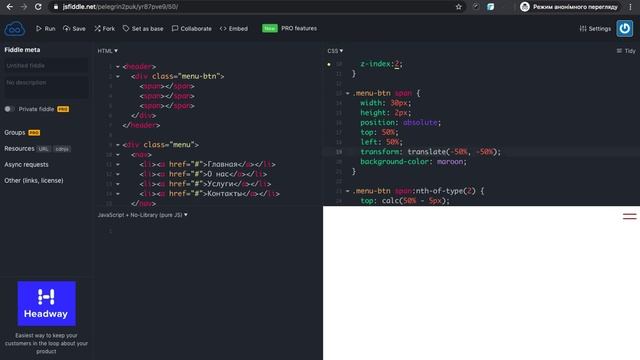The image size is (640, 360).
Task: Click the blue power account icon
Action: [x=624, y=29]
